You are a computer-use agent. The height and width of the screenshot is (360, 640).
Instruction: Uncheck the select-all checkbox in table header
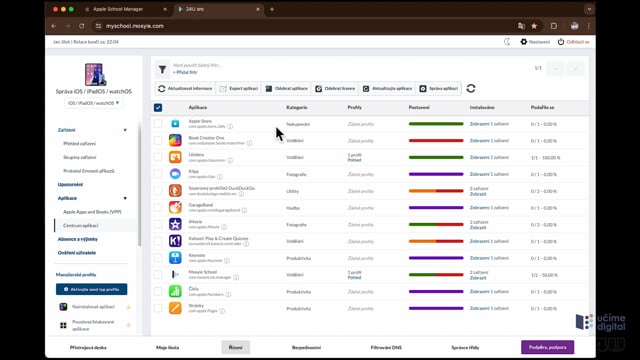point(158,107)
